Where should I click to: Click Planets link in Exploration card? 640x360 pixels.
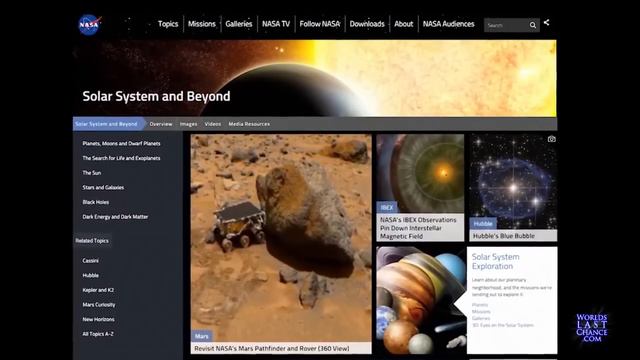tap(480, 305)
